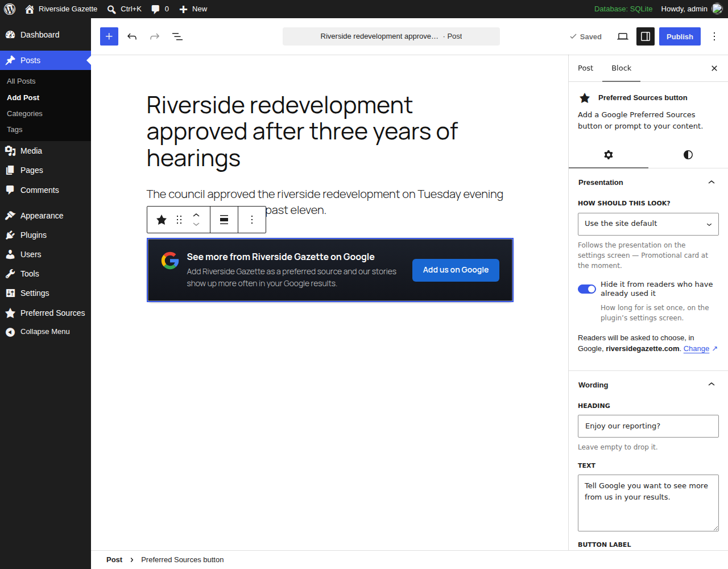This screenshot has width=728, height=569.
Task: Open Posts in the admin menu
Action: (x=45, y=60)
